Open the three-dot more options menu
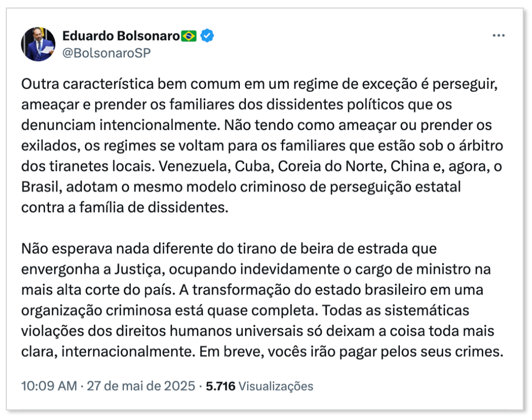This screenshot has height=420, width=532. [x=499, y=36]
